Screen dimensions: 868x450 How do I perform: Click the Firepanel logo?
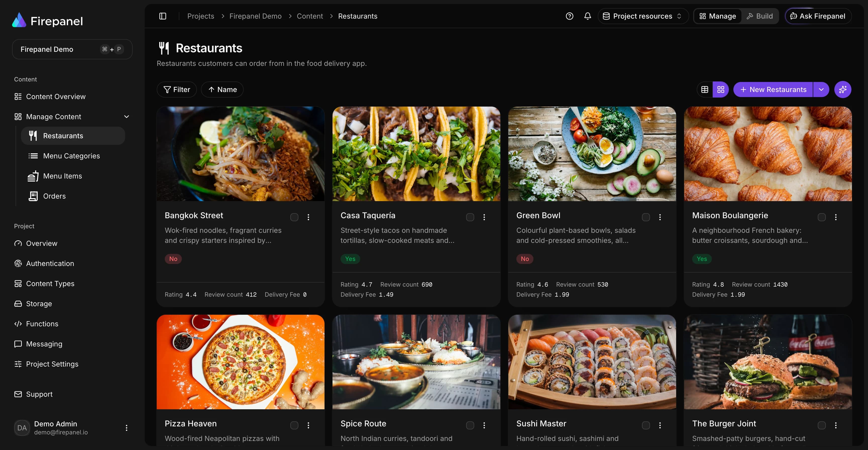(47, 21)
